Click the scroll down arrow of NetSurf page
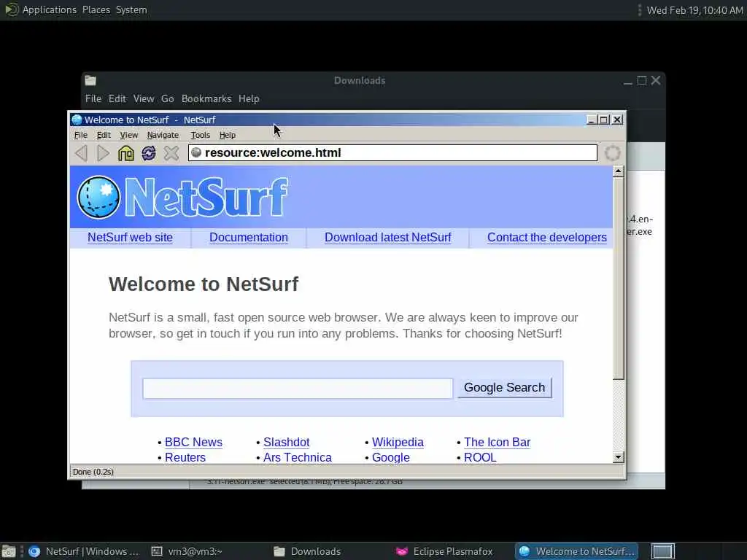This screenshot has height=560, width=747. pyautogui.click(x=619, y=458)
